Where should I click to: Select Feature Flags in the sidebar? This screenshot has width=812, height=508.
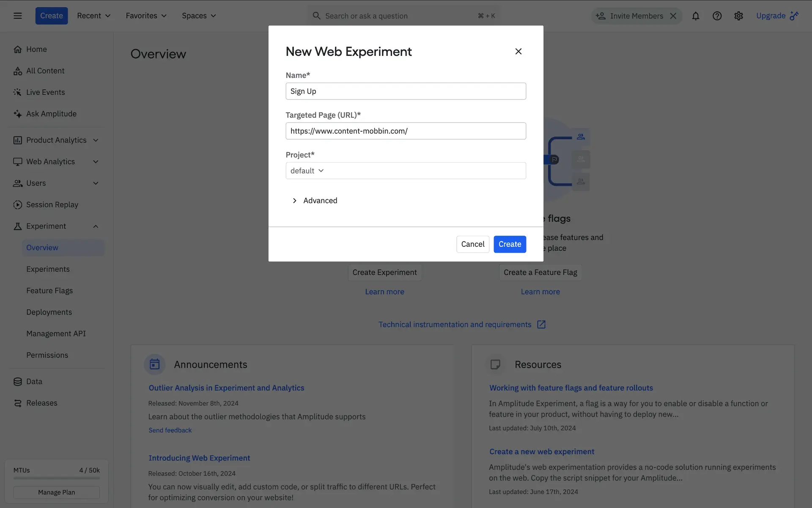click(x=49, y=290)
